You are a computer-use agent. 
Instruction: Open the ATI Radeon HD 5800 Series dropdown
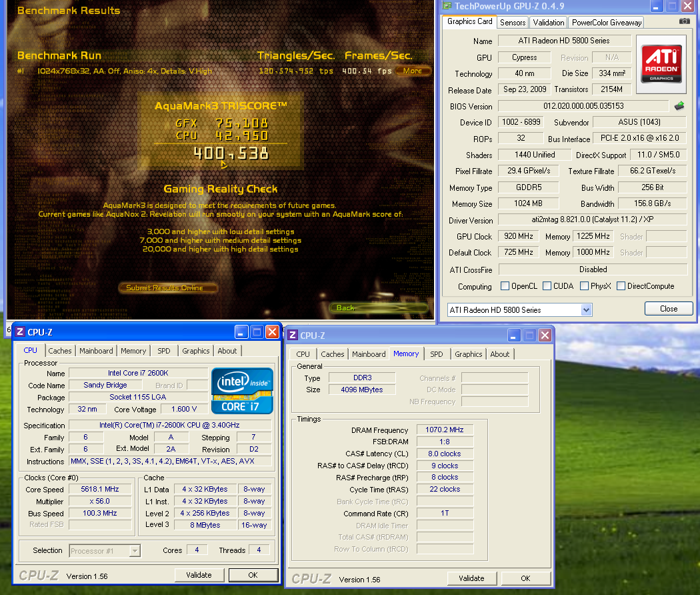(586, 310)
